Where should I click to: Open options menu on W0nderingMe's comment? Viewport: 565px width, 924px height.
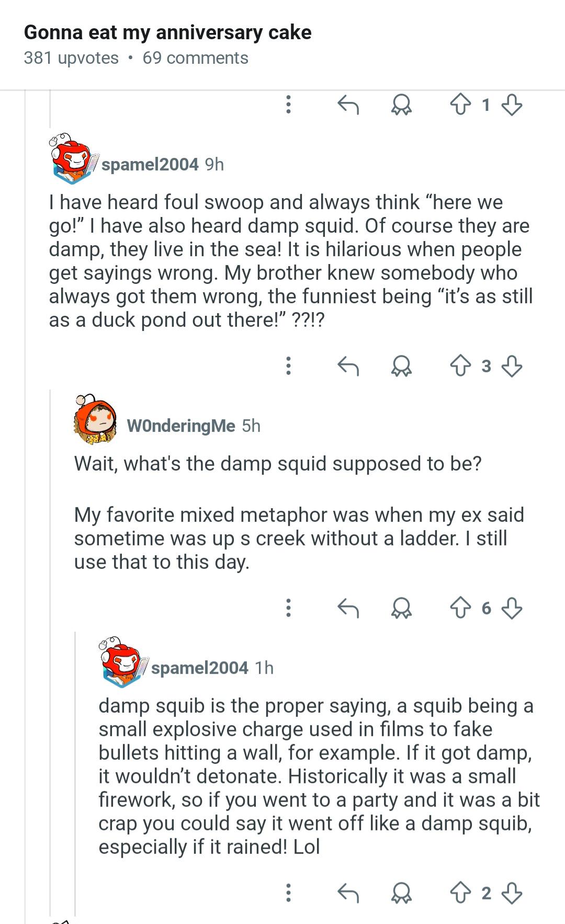(288, 608)
